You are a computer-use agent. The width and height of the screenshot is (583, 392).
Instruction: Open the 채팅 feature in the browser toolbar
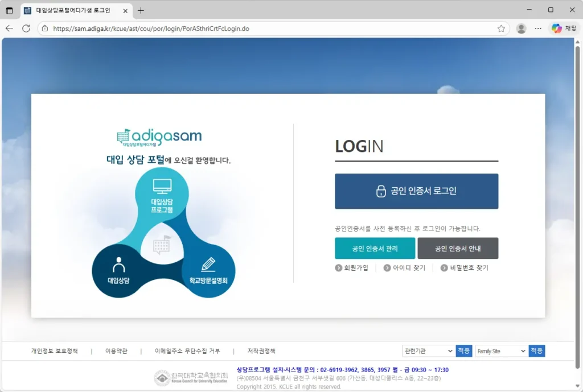pyautogui.click(x=564, y=28)
